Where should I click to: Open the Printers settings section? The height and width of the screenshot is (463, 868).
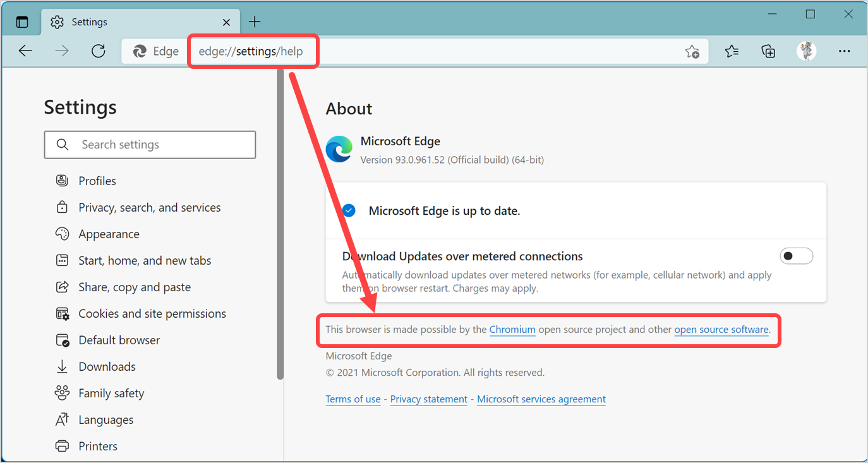[62, 446]
